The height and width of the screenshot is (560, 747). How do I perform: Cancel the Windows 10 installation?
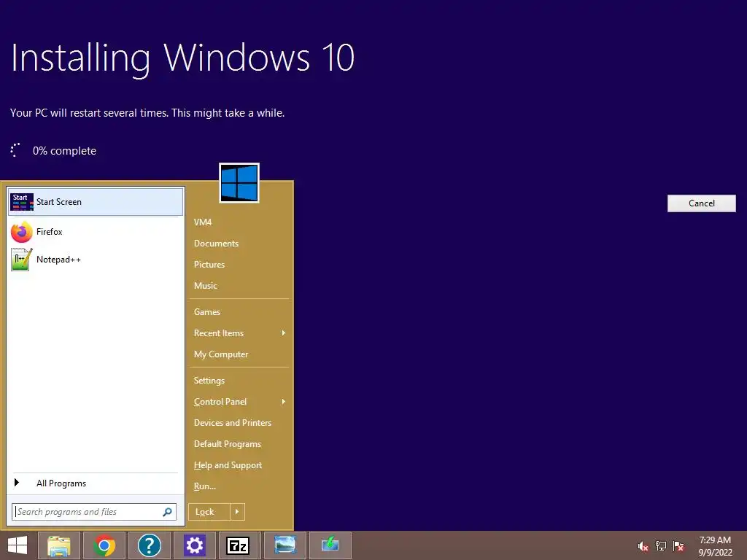[701, 203]
